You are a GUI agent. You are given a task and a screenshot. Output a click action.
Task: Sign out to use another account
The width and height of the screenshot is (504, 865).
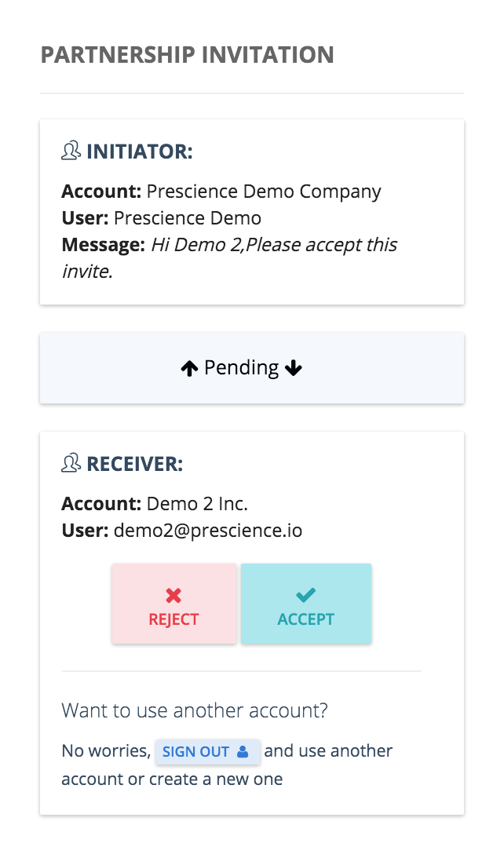coord(207,751)
